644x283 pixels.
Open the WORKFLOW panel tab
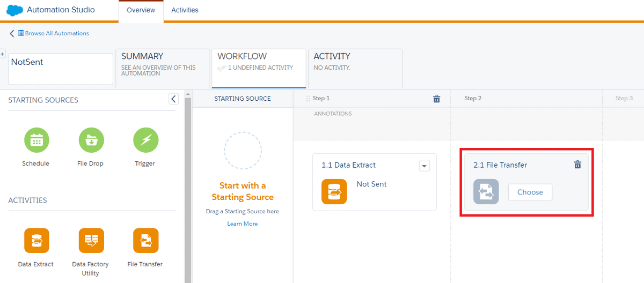click(259, 68)
